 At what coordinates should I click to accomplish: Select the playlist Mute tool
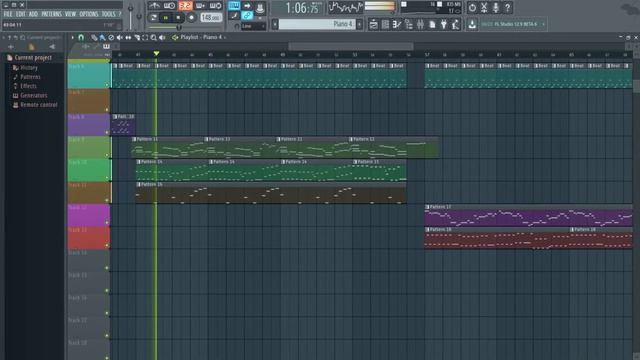pyautogui.click(x=120, y=38)
